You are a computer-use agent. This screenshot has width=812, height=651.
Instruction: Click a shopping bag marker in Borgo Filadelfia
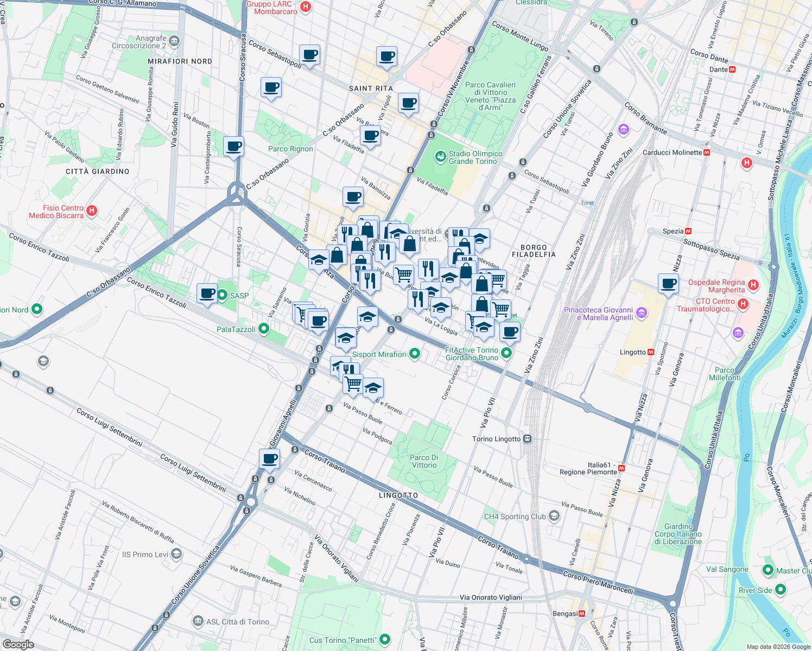click(481, 284)
